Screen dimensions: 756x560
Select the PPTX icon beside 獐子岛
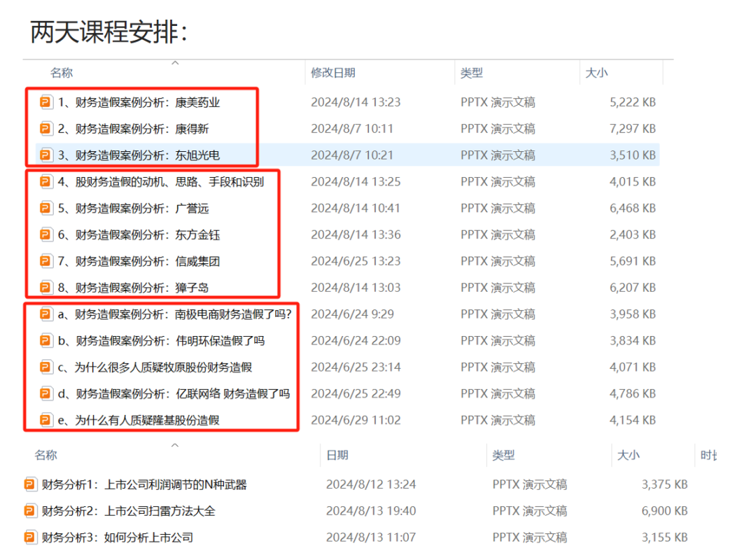(x=45, y=288)
